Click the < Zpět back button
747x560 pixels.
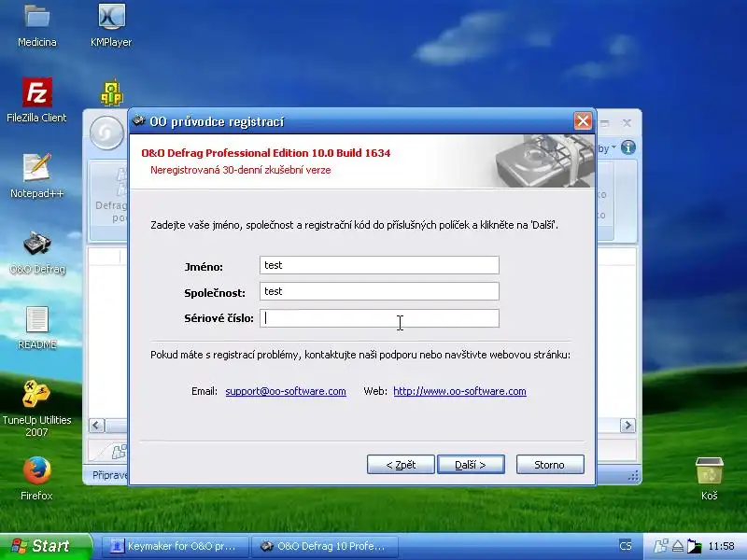[401, 464]
